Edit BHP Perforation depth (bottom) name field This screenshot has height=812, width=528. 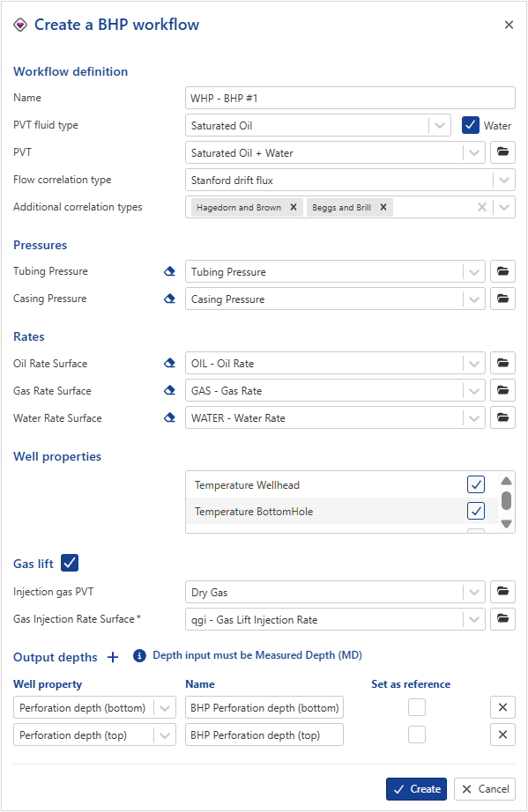click(264, 707)
